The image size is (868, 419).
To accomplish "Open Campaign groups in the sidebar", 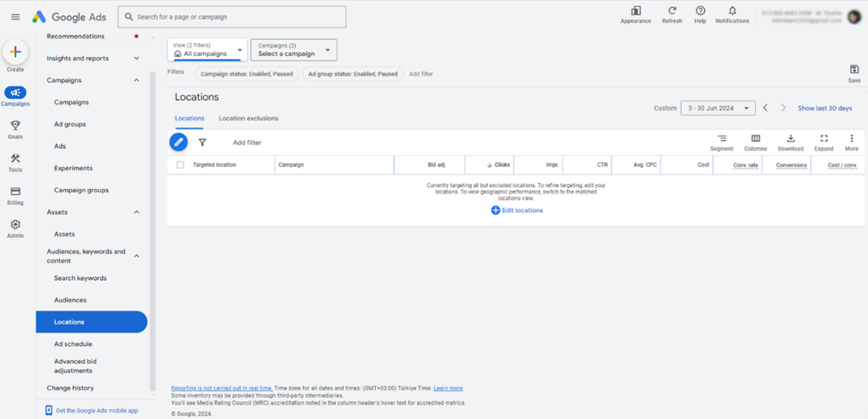I will (81, 191).
